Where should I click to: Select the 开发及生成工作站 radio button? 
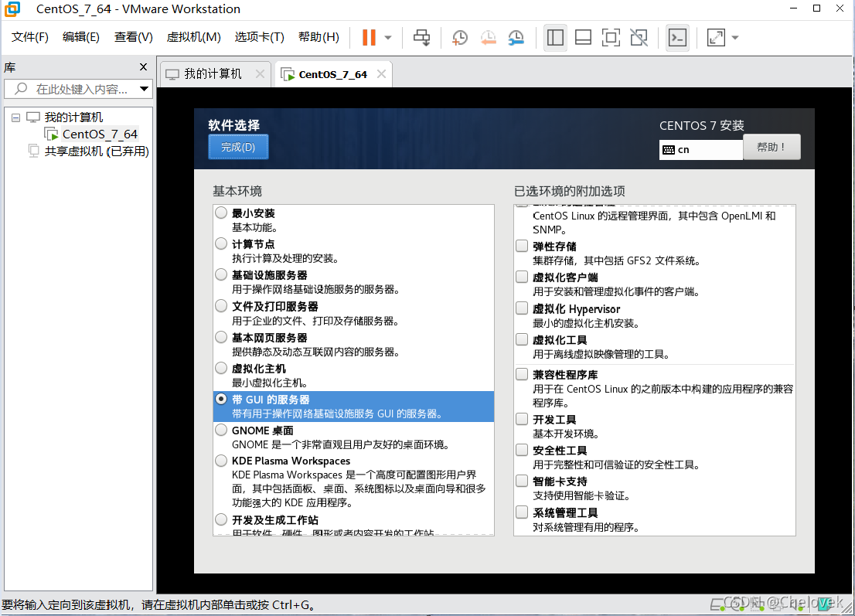[x=221, y=519]
